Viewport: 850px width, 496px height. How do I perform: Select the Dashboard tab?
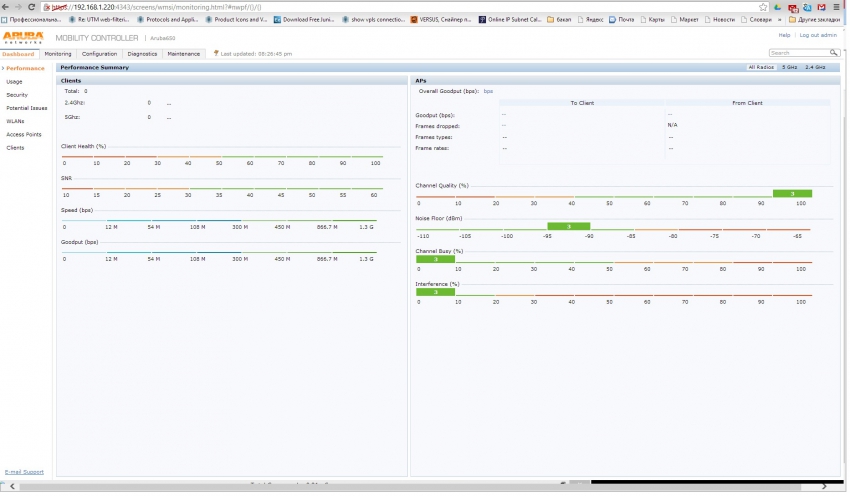coord(18,54)
